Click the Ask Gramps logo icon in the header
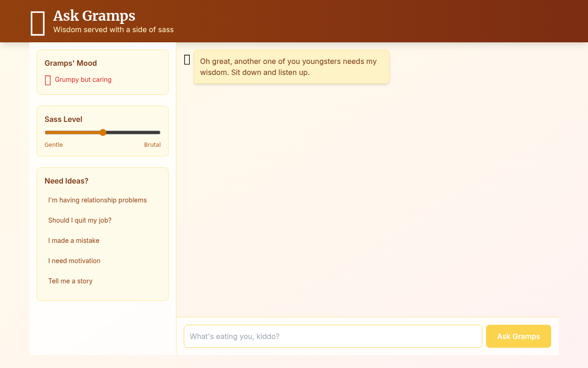Screen dimensions: 588x368 point(38,21)
